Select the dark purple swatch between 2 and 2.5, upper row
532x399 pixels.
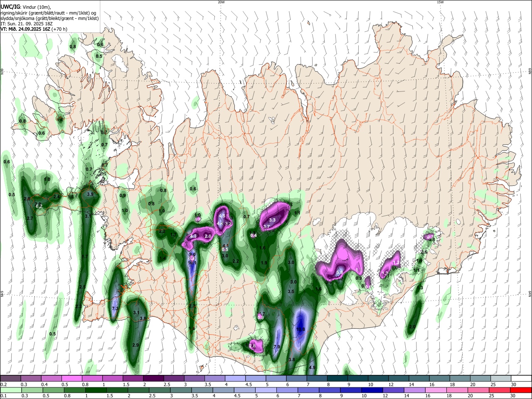[153, 378]
